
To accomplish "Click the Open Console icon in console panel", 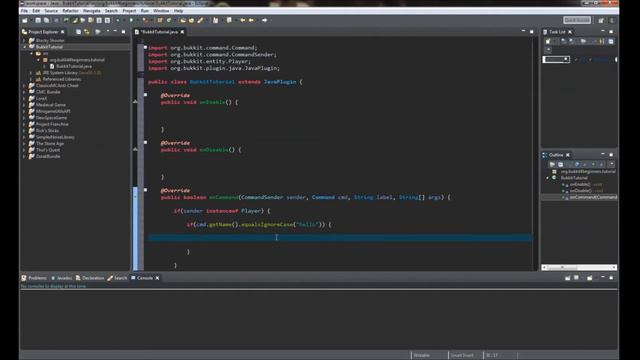I will tap(589, 278).
